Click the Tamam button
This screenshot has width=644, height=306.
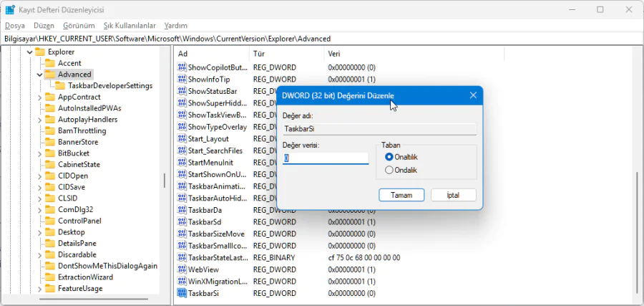click(401, 195)
